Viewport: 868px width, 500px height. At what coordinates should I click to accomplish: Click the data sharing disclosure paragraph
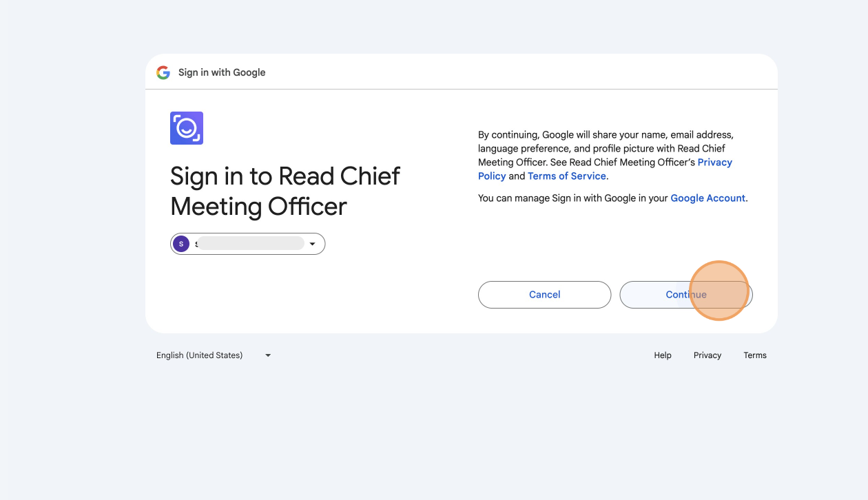point(606,156)
